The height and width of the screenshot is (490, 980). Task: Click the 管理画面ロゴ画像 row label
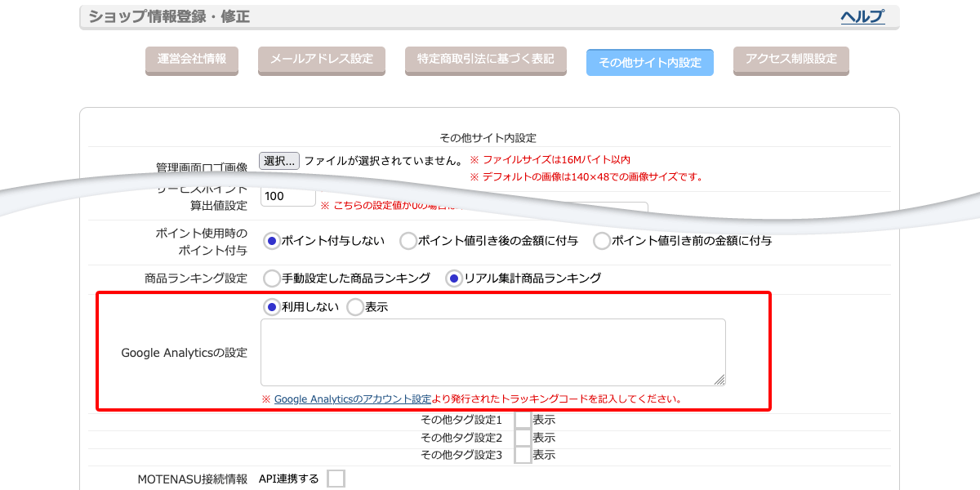[x=202, y=167]
